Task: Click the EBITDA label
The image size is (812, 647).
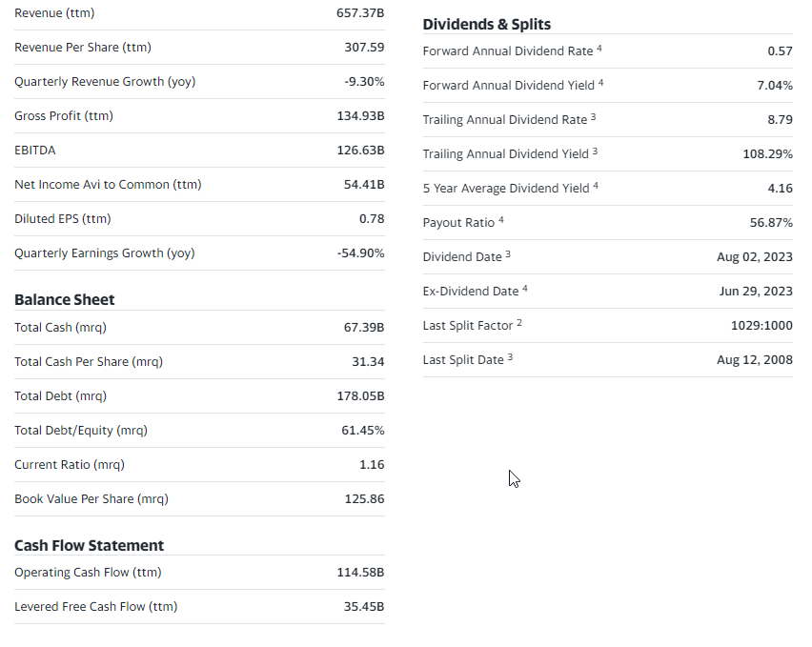Action: [34, 151]
